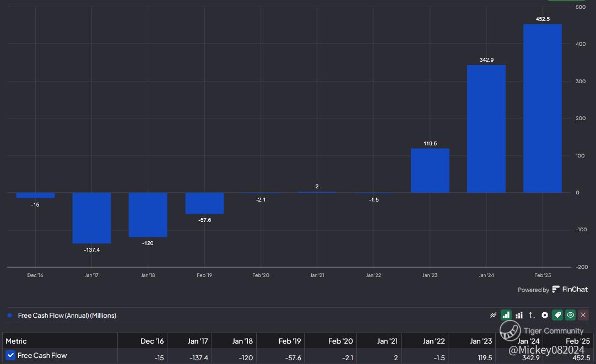Click the Jan '17 negative bar
Image resolution: width=596 pixels, height=364 pixels.
[91, 218]
